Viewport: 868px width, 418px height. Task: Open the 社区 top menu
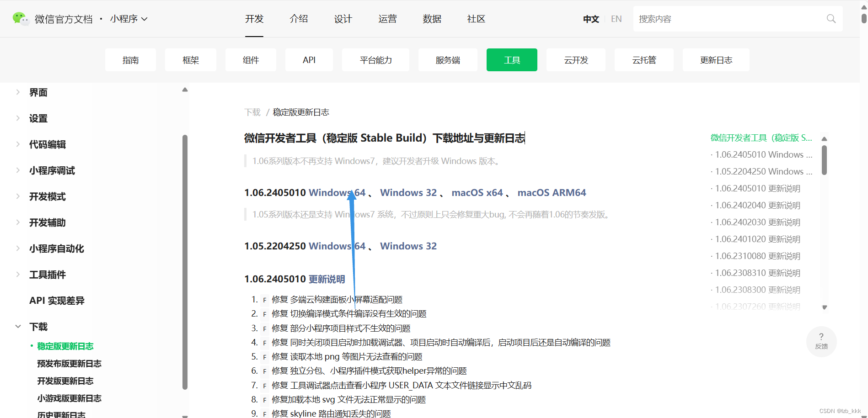(x=476, y=19)
